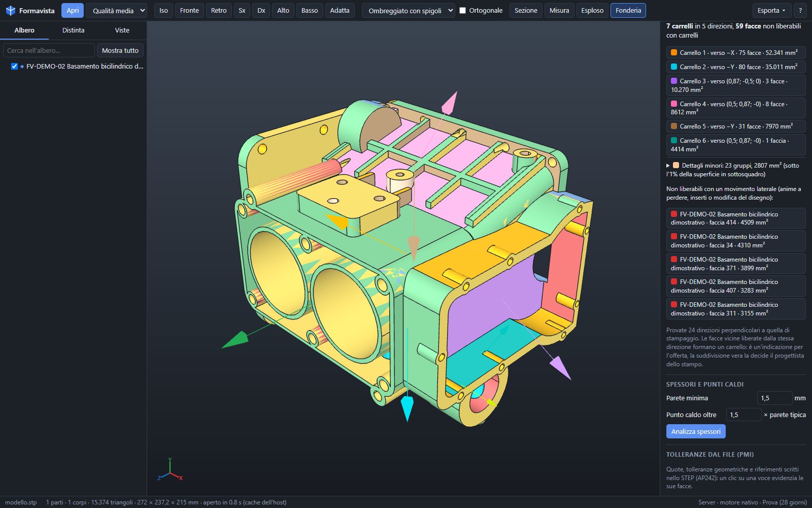Select the Iso view
812x508 pixels.
(163, 11)
